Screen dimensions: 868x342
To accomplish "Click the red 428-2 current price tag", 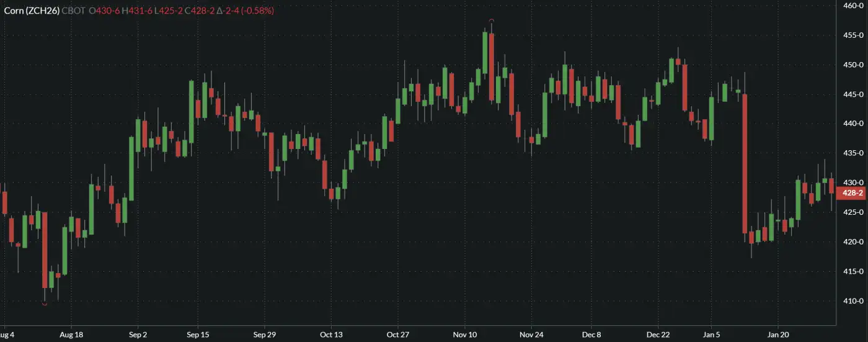I will pyautogui.click(x=852, y=193).
